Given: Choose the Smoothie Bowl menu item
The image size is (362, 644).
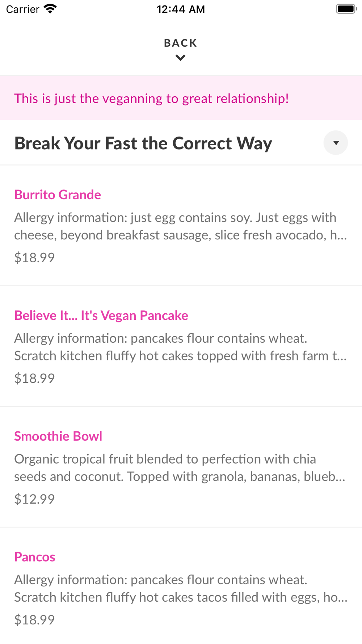Looking at the screenshot, I should point(58,436).
